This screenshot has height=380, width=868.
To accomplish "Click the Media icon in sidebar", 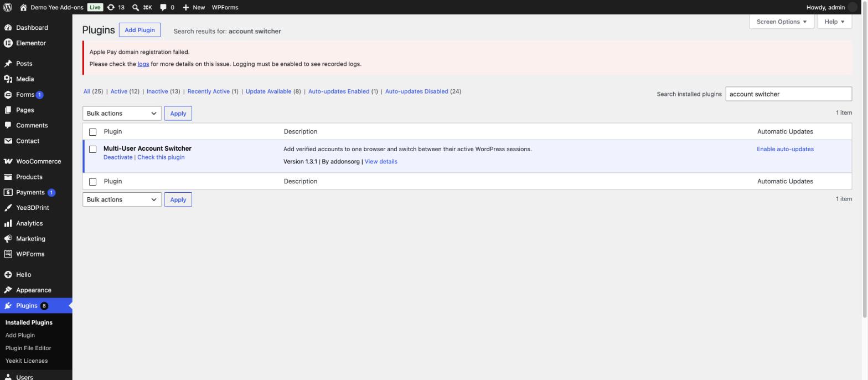I will pos(8,79).
